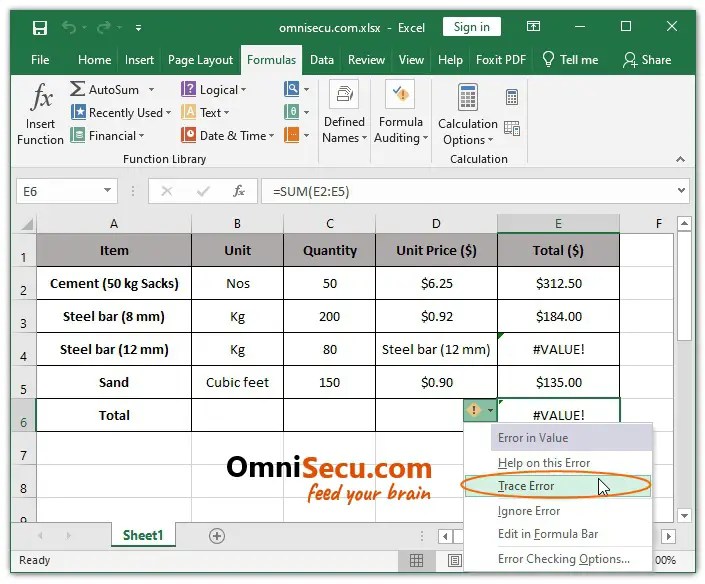Open the Customize Quick Access Toolbar dropdown

tap(138, 28)
